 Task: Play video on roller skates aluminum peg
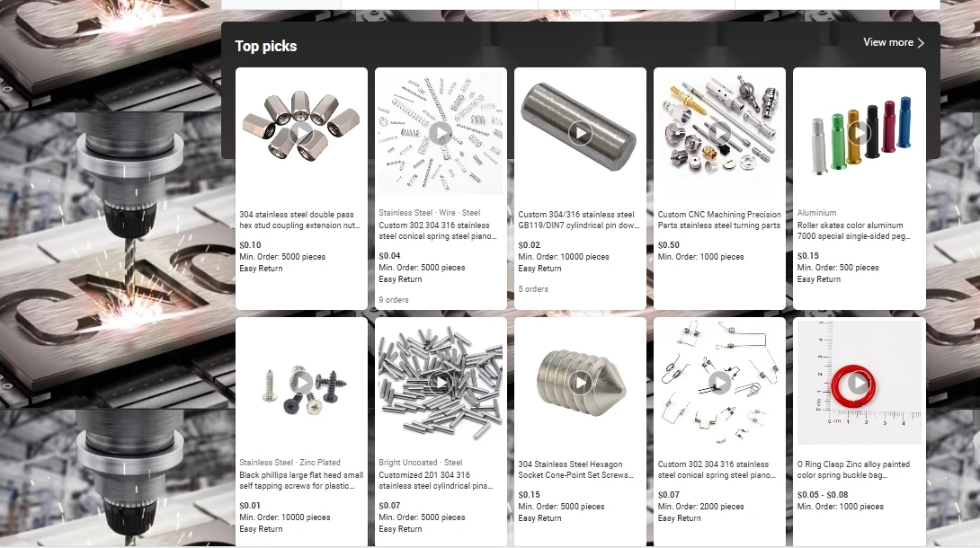[x=859, y=133]
